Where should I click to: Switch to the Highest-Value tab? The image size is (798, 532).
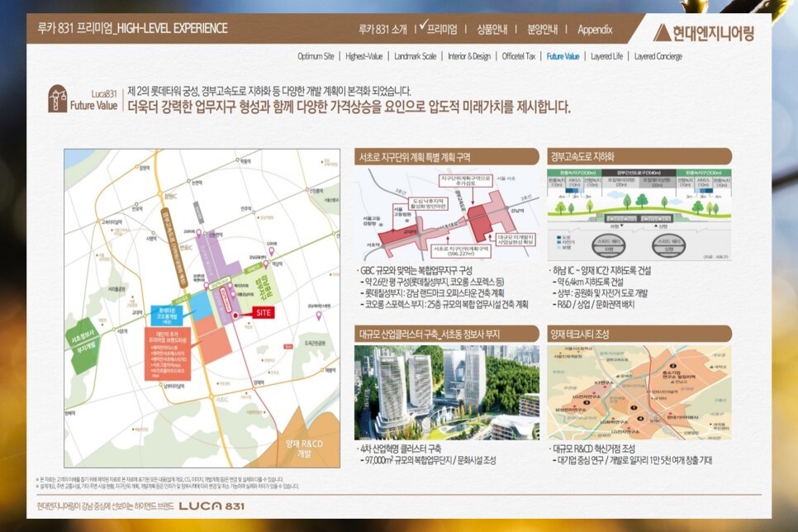[363, 56]
